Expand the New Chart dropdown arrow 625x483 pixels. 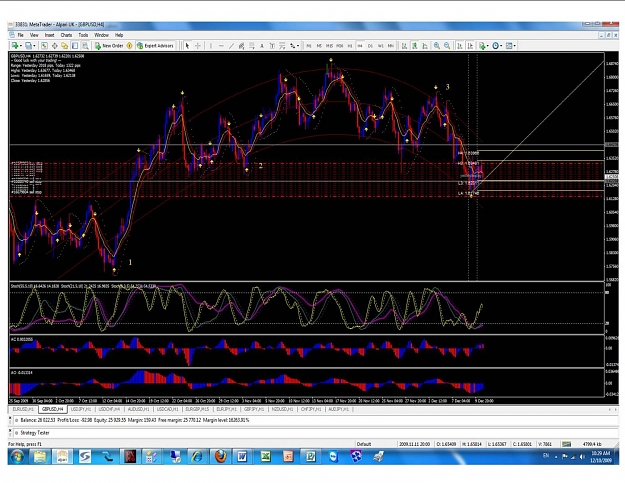coord(21,46)
